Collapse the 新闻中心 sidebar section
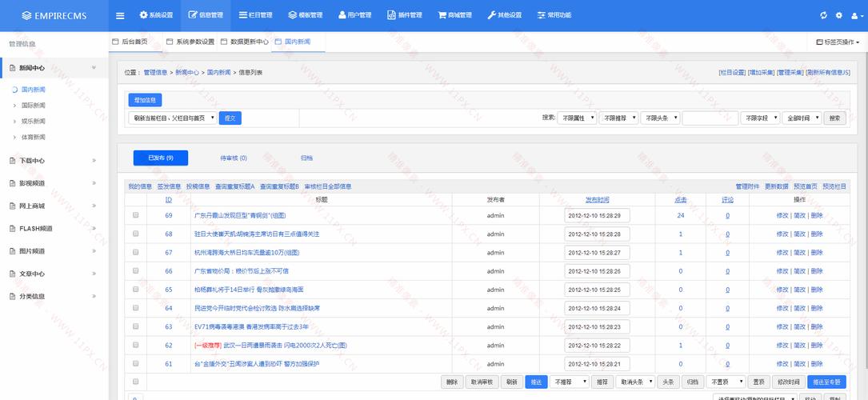Screen dimensions: 868x400 pyautogui.click(x=54, y=68)
